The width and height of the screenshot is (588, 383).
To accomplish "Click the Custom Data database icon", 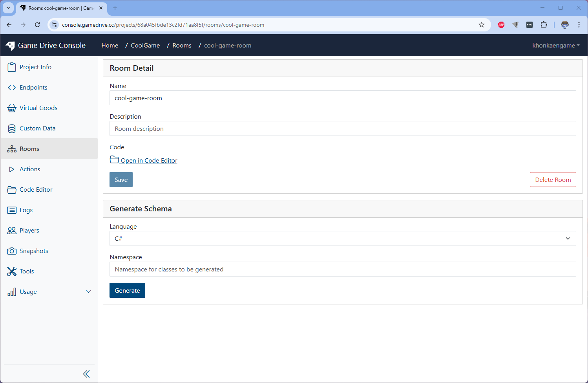I will tap(12, 128).
